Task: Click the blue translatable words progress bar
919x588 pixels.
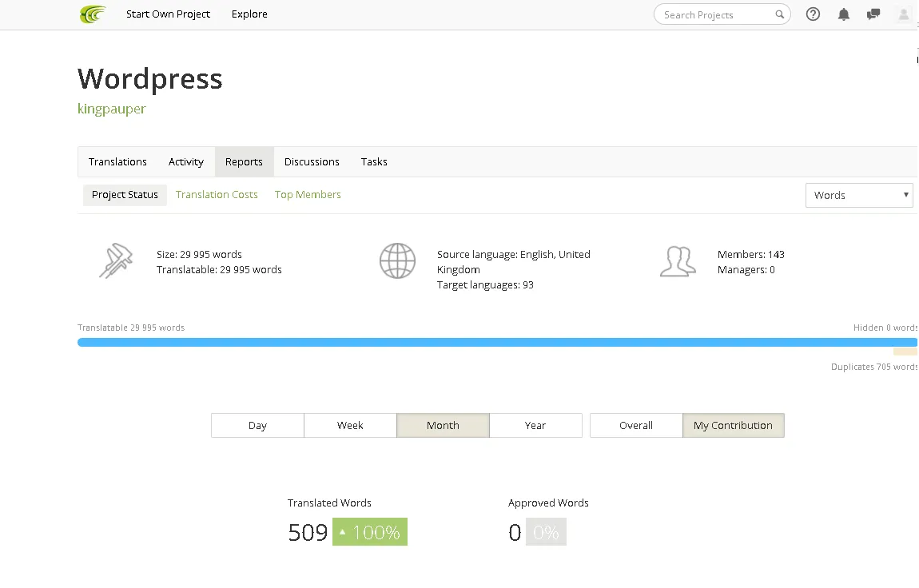Action: pyautogui.click(x=497, y=342)
